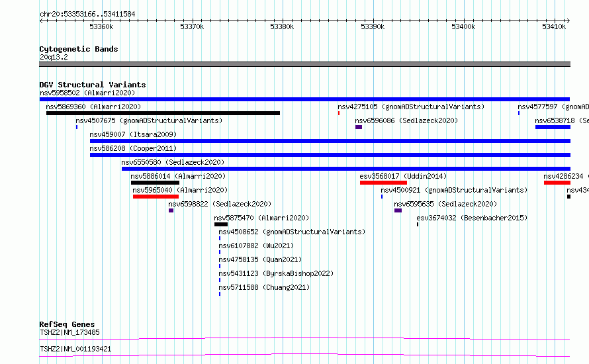Select the red nsv4286234 variant bar

click(x=557, y=183)
